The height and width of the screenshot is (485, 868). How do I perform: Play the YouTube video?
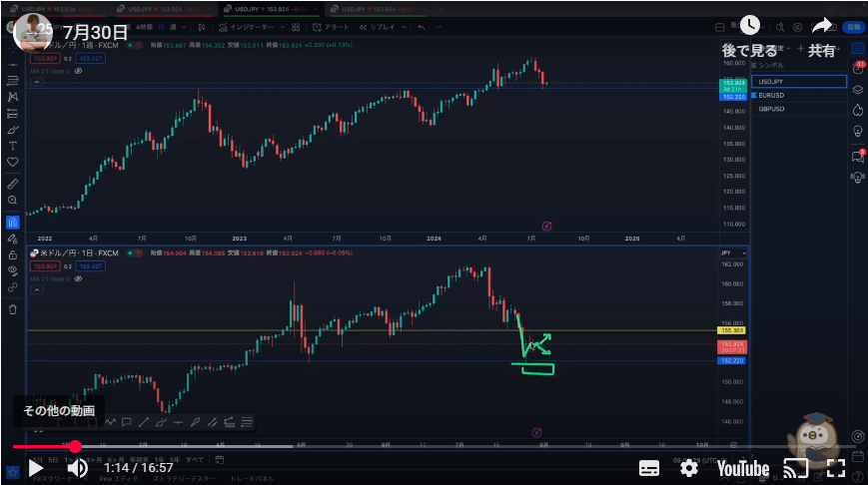click(35, 467)
